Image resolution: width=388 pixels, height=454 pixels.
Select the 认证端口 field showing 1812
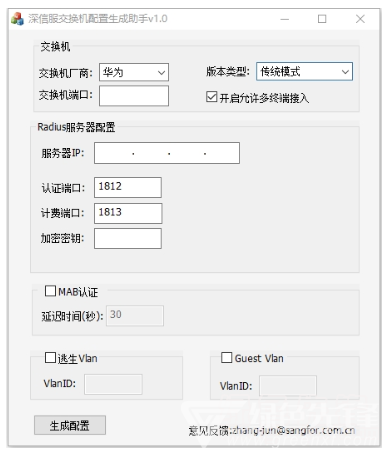pyautogui.click(x=128, y=187)
